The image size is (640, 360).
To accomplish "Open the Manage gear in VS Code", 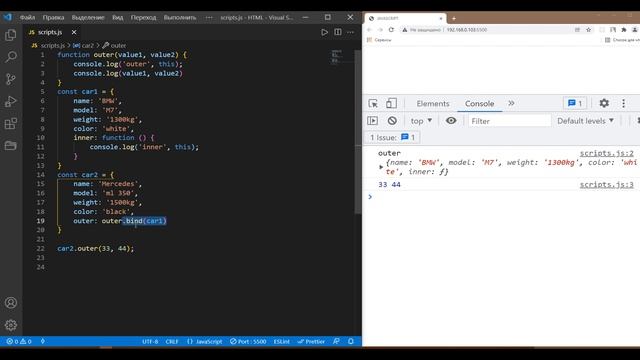I will (x=11, y=325).
